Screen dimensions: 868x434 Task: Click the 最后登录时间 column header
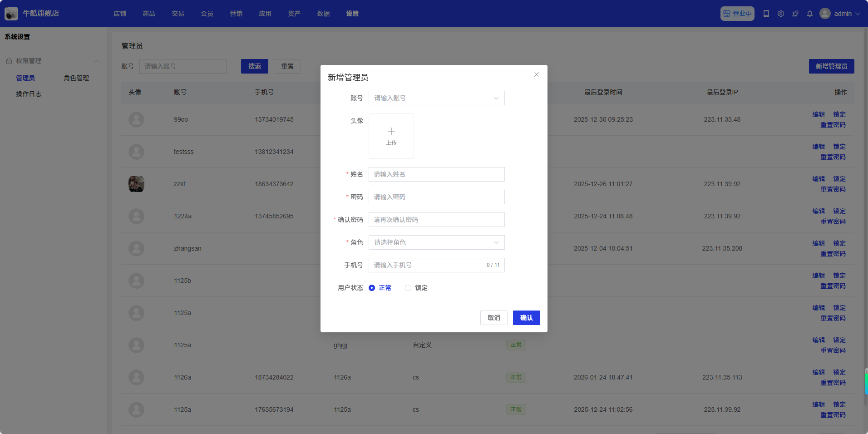tap(603, 92)
